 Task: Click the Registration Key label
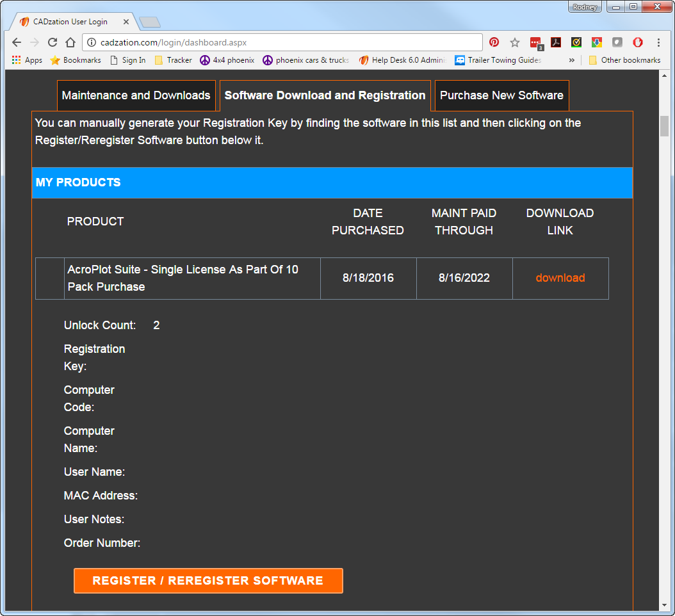coord(94,357)
